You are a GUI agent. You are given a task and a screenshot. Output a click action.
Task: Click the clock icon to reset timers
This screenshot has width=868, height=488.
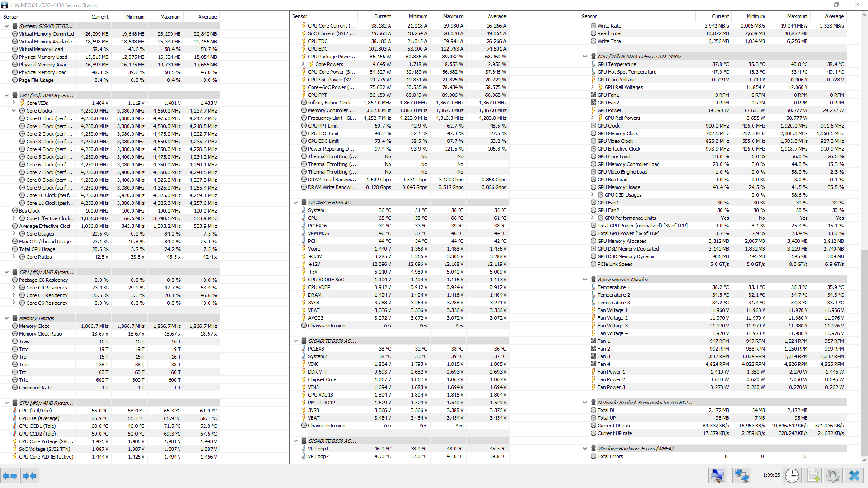point(792,475)
